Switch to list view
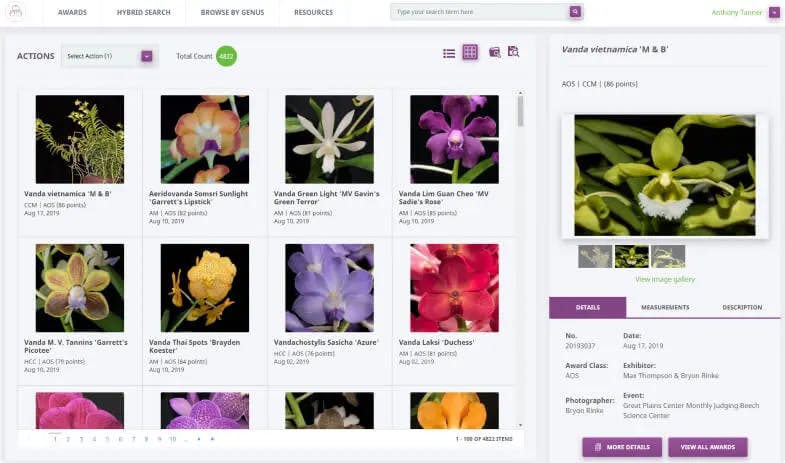This screenshot has height=463, width=785. [x=449, y=53]
